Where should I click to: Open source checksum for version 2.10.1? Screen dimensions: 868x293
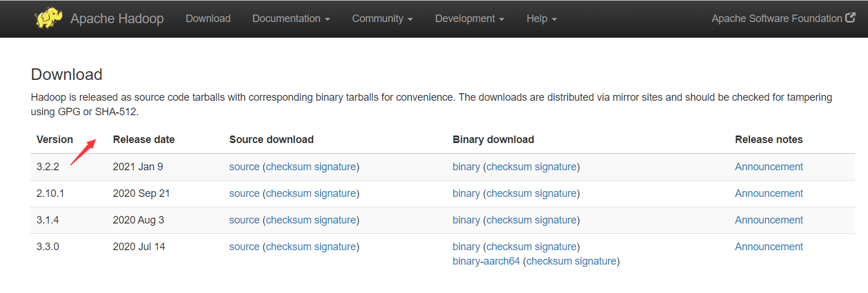tap(289, 193)
